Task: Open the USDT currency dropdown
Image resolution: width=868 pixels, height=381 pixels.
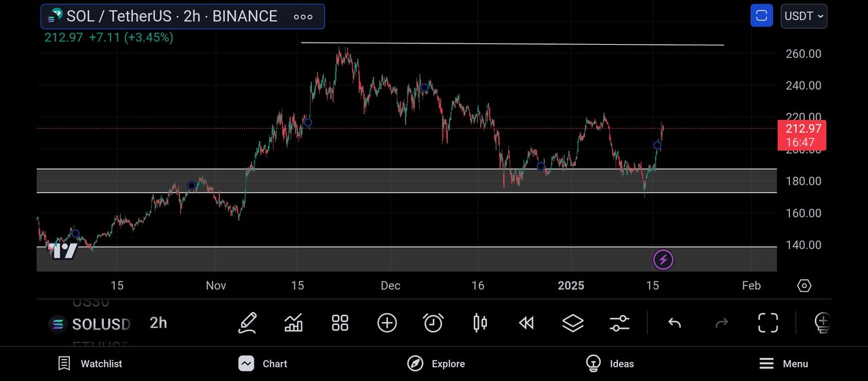Action: [804, 16]
